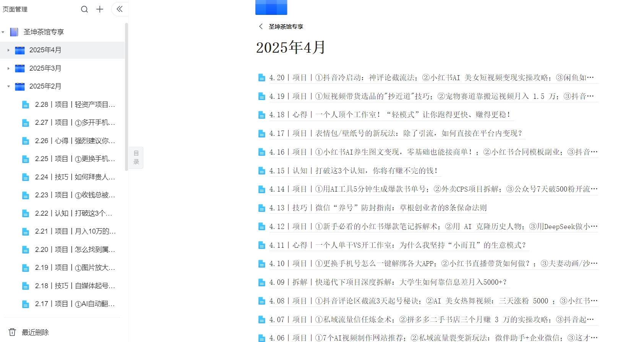
Task: Open the 最近删除 recently deleted section
Action: coord(35,332)
